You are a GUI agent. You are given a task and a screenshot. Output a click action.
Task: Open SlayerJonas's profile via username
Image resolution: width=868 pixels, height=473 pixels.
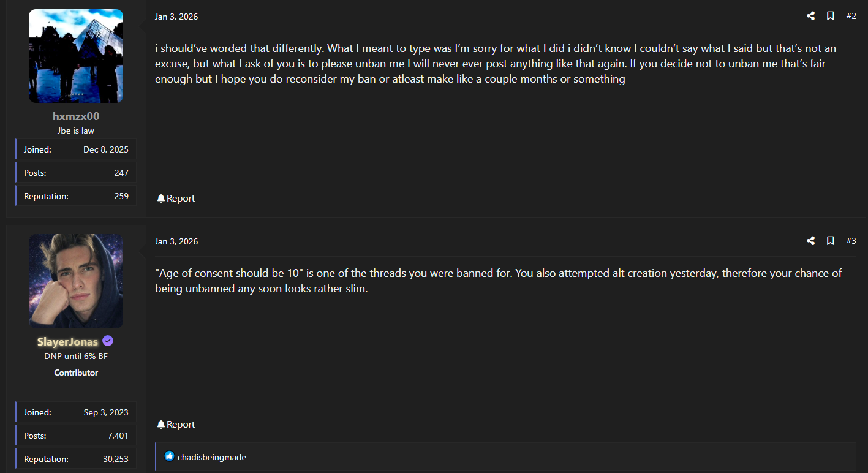point(67,342)
